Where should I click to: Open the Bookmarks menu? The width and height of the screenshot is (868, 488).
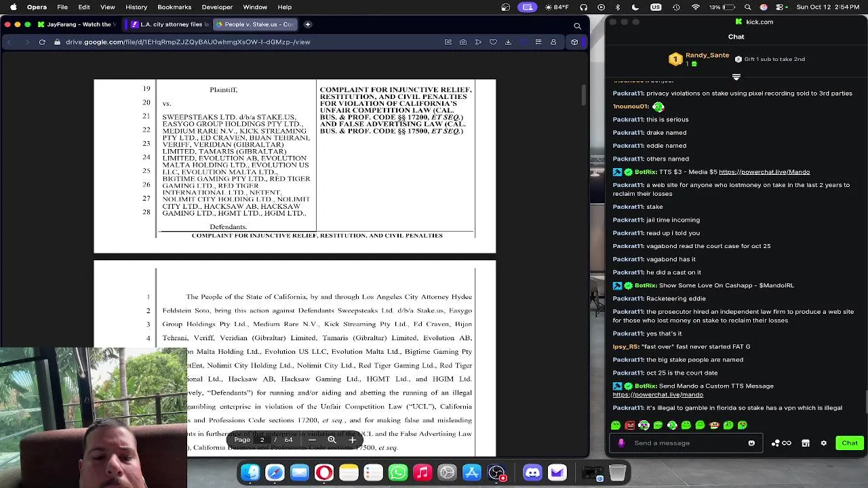tap(174, 7)
